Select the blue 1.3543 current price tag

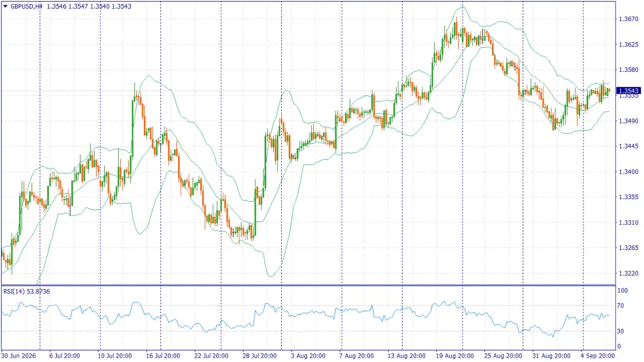[628, 91]
